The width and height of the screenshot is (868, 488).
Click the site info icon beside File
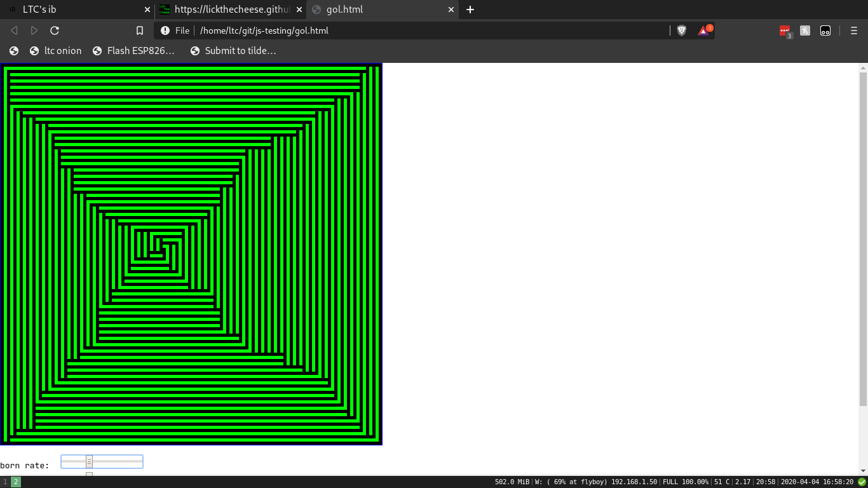(165, 30)
